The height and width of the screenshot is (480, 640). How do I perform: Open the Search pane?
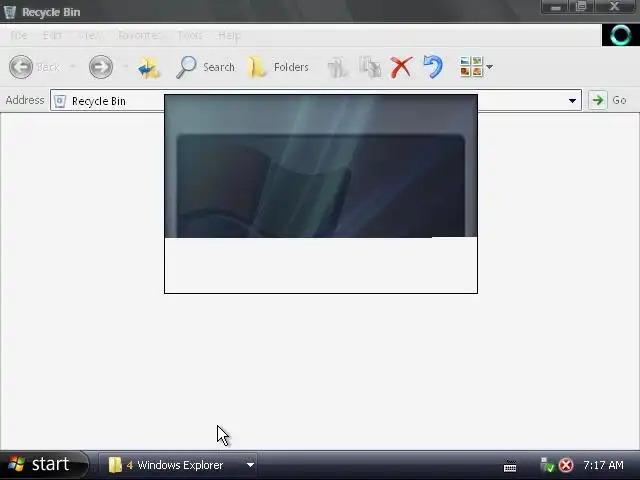[205, 67]
